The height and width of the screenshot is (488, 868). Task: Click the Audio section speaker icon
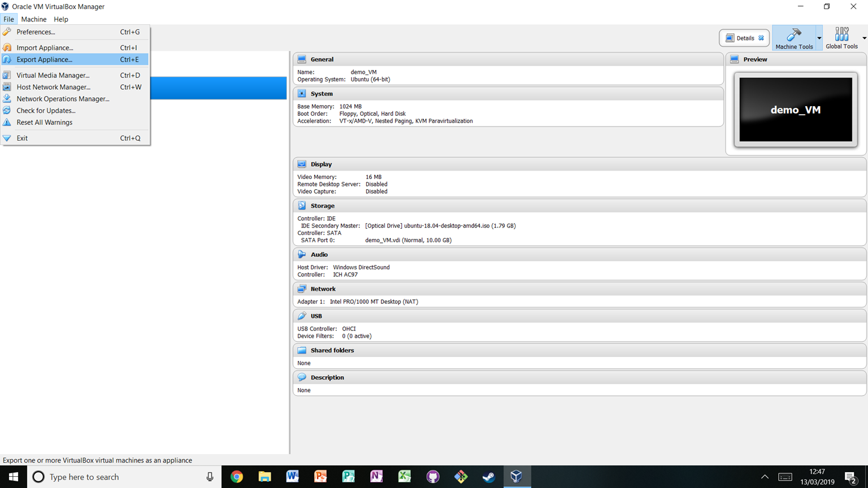(x=302, y=254)
